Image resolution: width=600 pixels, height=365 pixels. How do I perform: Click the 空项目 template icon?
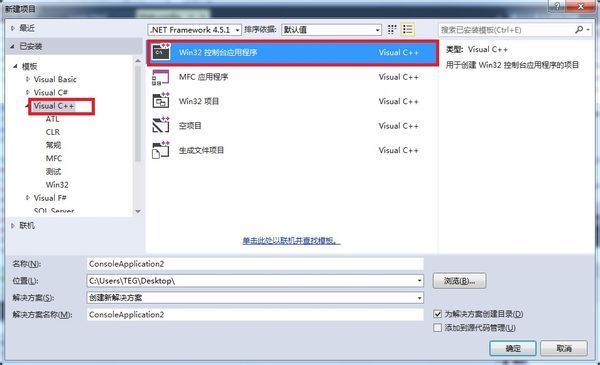point(161,125)
